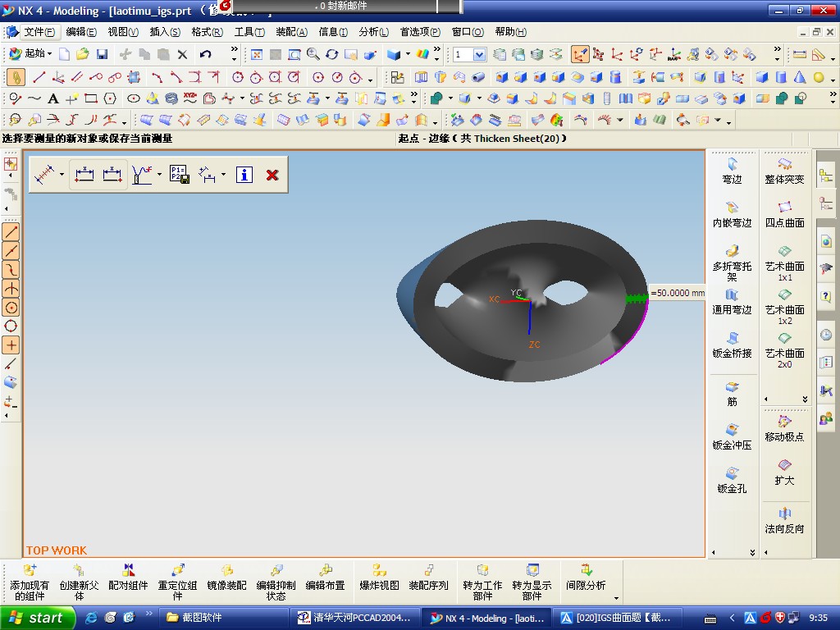Expand the sheet metal panel bottom chevron
The image size is (840, 630).
753,552
